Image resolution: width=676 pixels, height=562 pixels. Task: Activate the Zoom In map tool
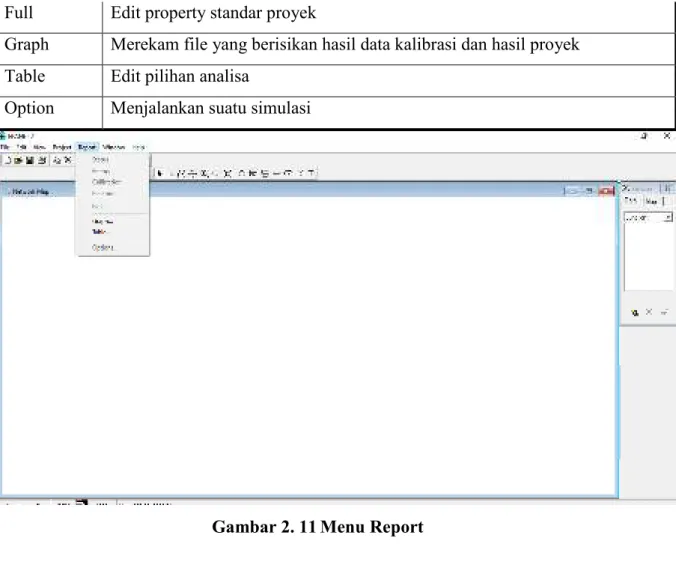203,173
